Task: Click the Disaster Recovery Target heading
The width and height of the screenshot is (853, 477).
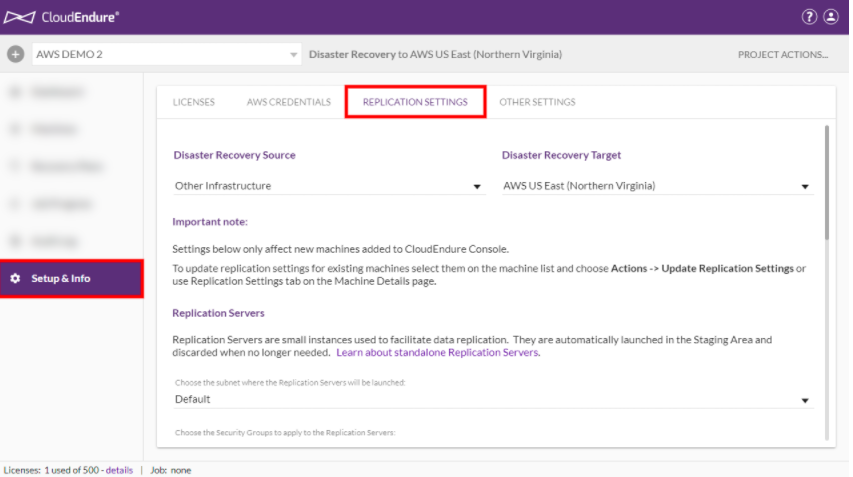Action: (x=561, y=155)
